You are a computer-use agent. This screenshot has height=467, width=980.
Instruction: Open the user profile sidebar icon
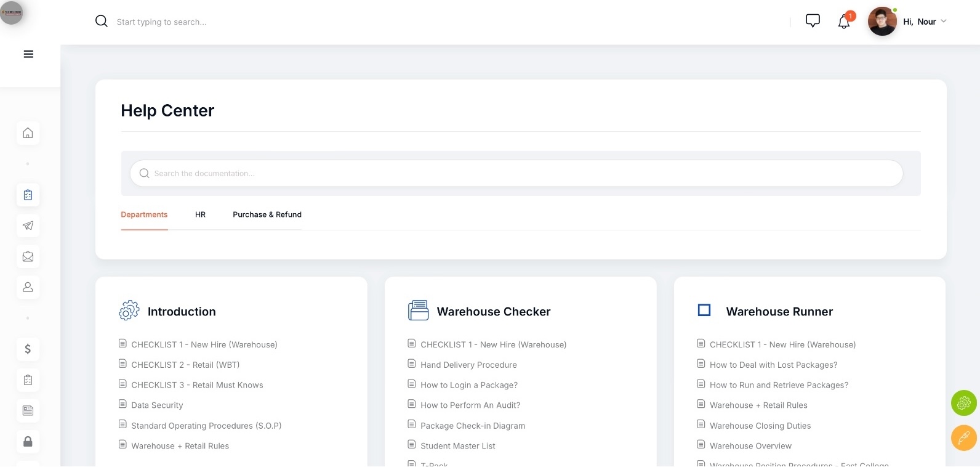click(x=28, y=287)
